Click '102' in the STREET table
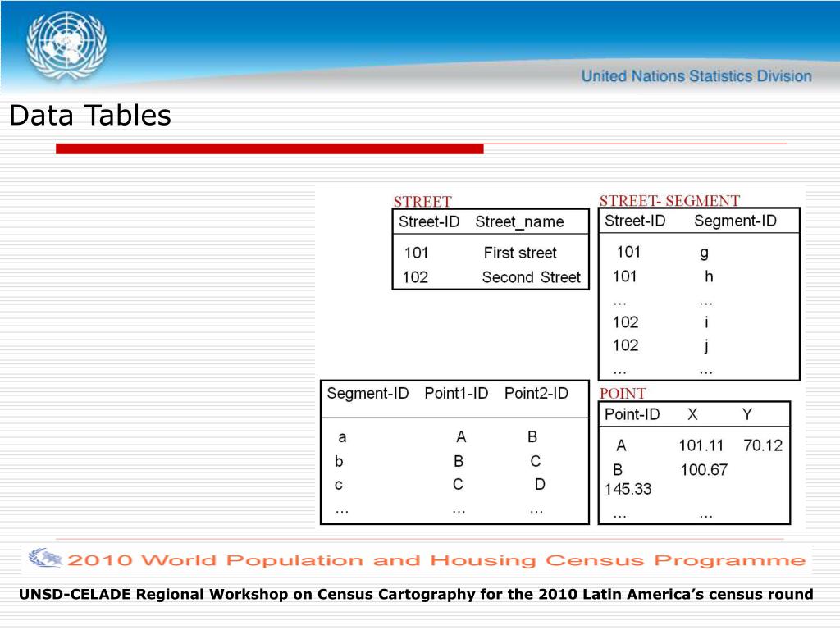Image resolution: width=840 pixels, height=630 pixels. click(415, 277)
